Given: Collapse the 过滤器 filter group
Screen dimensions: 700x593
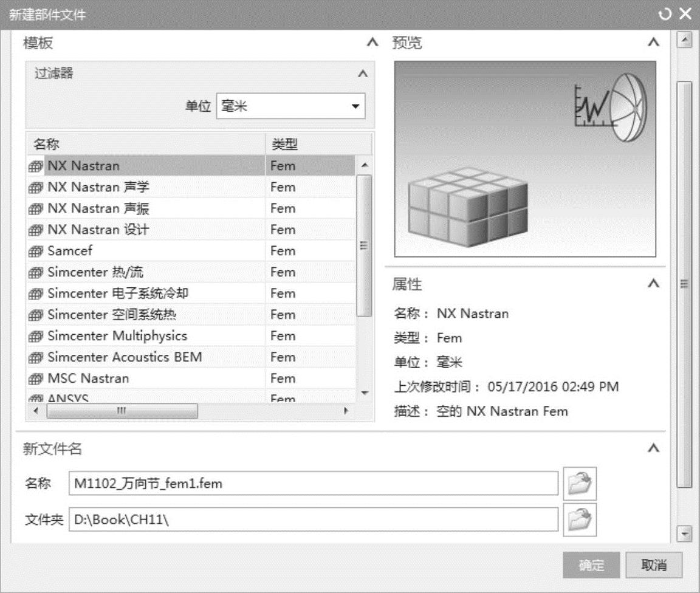Looking at the screenshot, I should [x=363, y=74].
